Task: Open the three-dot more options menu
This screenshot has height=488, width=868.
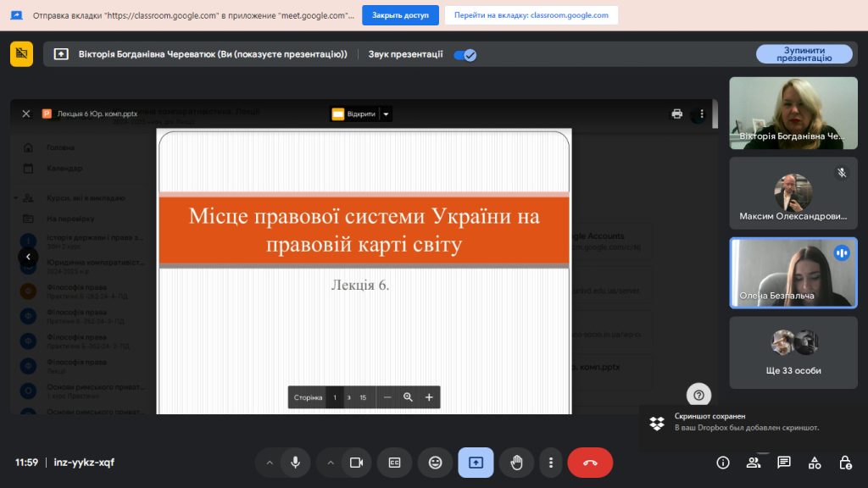Action: (551, 463)
